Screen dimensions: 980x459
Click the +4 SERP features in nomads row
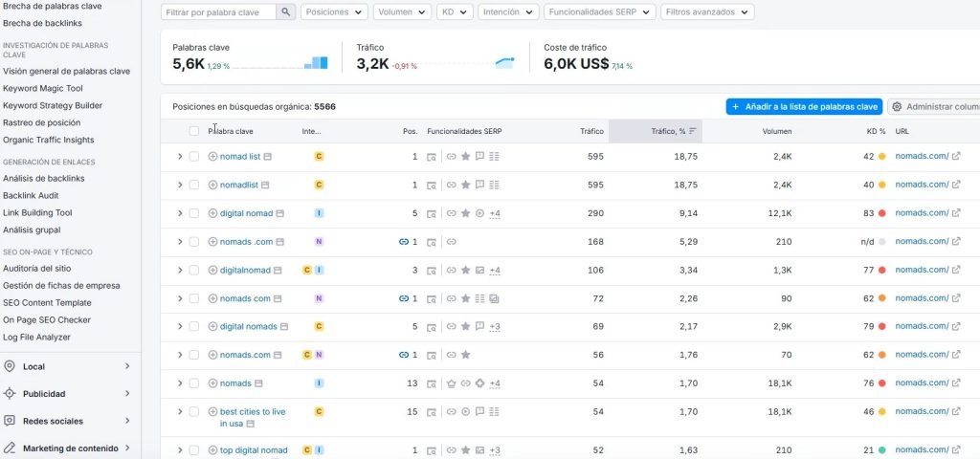point(495,383)
